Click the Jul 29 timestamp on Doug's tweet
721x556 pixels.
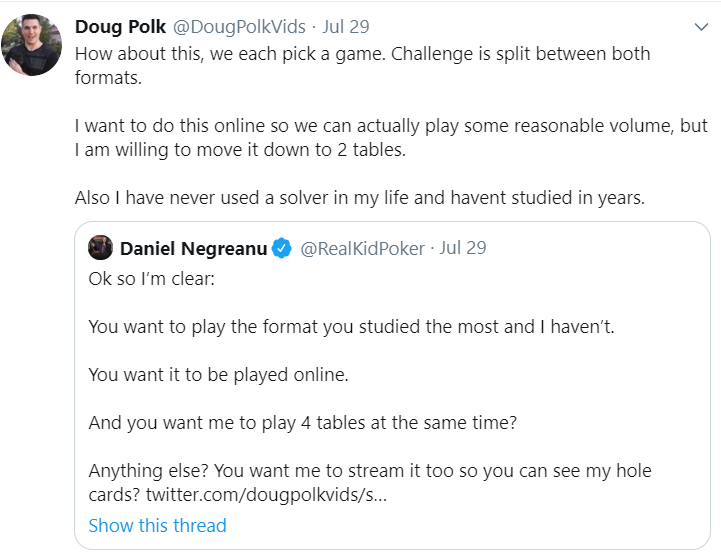[346, 27]
